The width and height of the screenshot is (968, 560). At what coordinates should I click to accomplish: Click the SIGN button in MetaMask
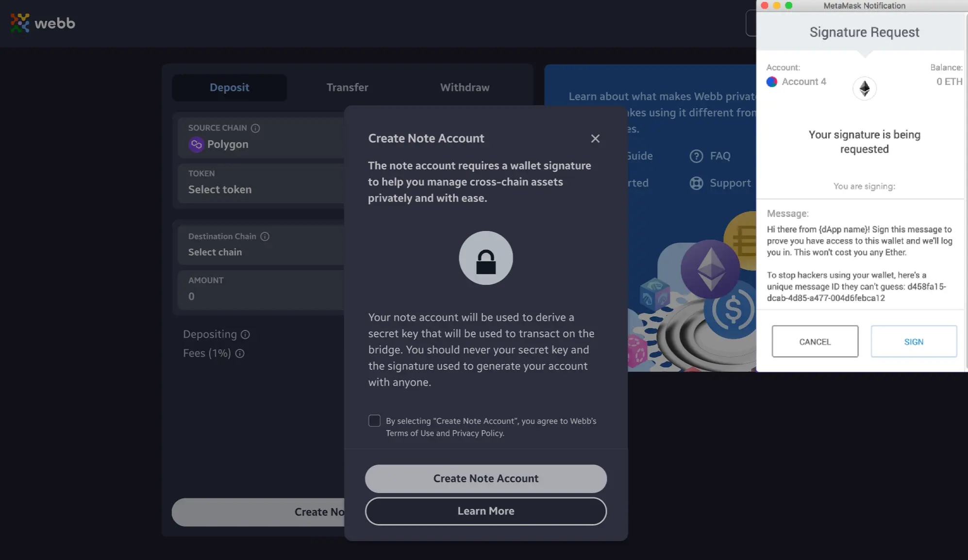point(913,341)
